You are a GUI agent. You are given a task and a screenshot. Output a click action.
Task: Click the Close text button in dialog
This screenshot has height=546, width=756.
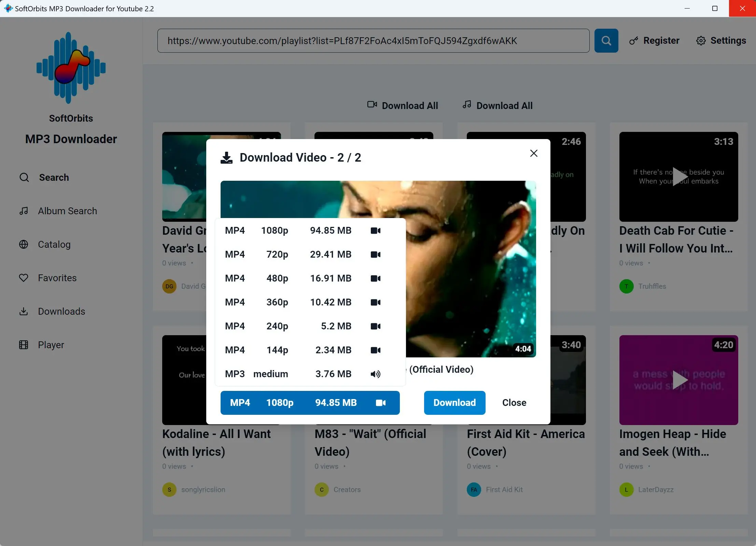click(x=514, y=402)
